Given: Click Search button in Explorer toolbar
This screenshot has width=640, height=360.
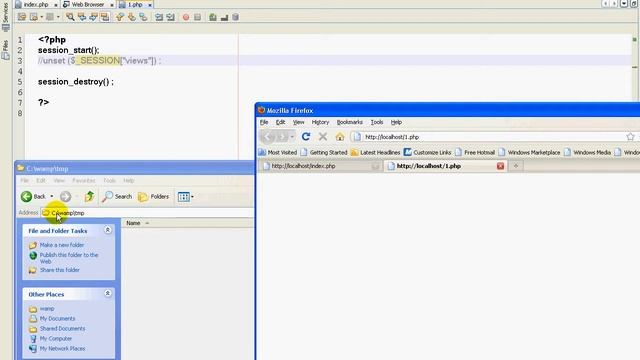Looking at the screenshot, I should pyautogui.click(x=117, y=196).
